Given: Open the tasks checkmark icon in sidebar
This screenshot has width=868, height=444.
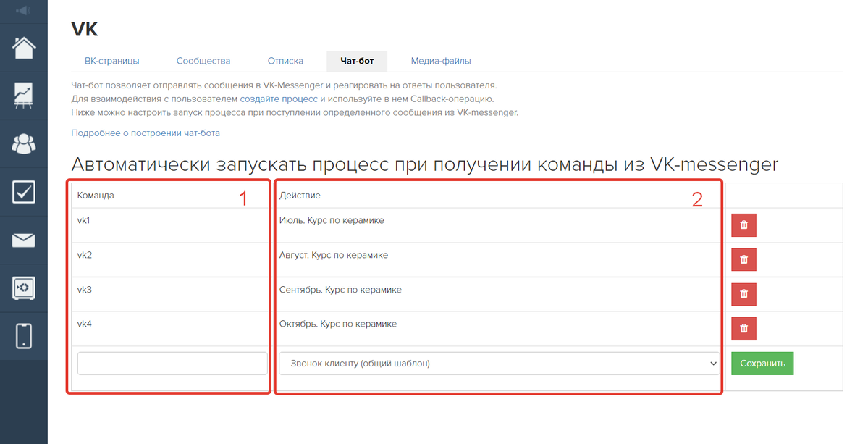Looking at the screenshot, I should pyautogui.click(x=24, y=192).
